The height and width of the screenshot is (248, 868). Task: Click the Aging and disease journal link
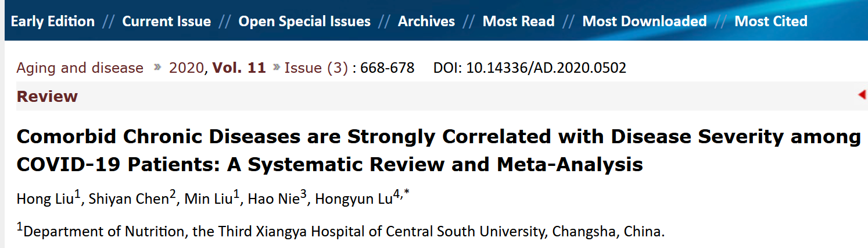(x=80, y=68)
